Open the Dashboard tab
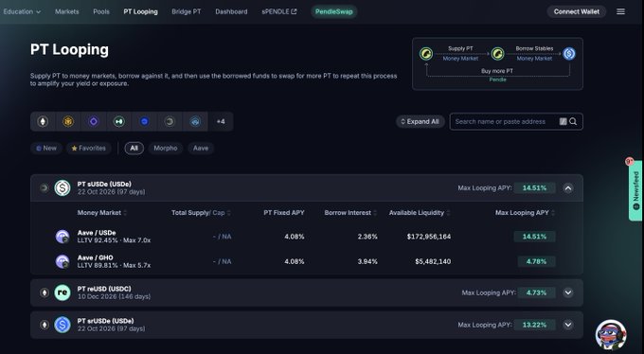The image size is (644, 354). [231, 11]
